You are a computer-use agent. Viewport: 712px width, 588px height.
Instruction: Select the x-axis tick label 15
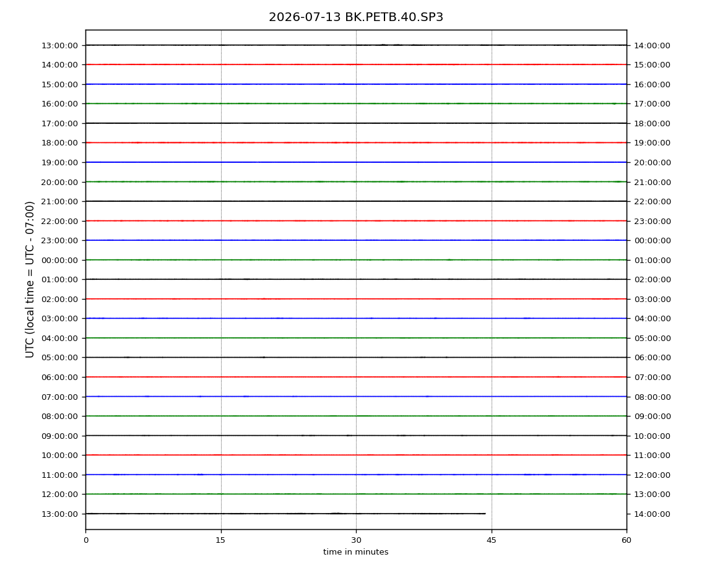tap(220, 540)
